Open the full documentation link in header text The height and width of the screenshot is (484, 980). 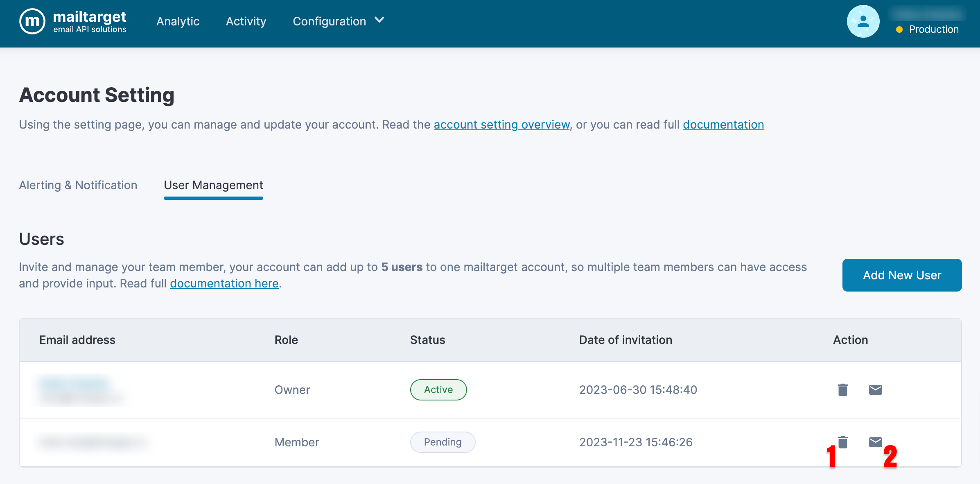[723, 124]
